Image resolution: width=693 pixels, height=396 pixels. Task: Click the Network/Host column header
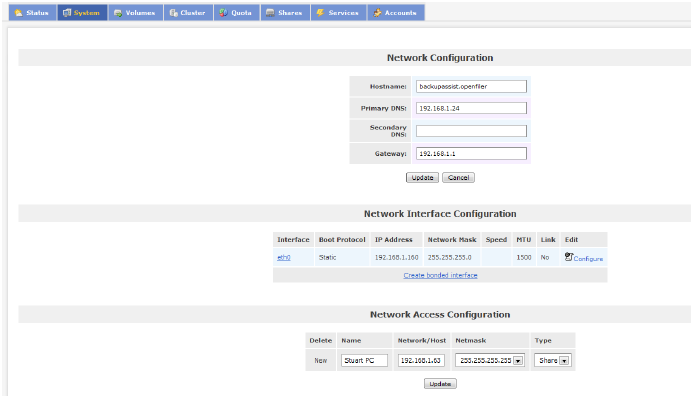(422, 340)
